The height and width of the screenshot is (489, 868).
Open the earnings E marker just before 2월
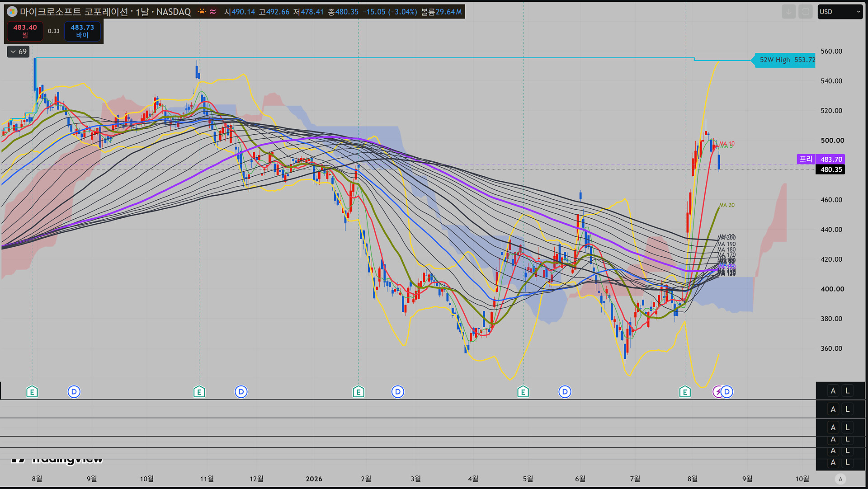(359, 392)
